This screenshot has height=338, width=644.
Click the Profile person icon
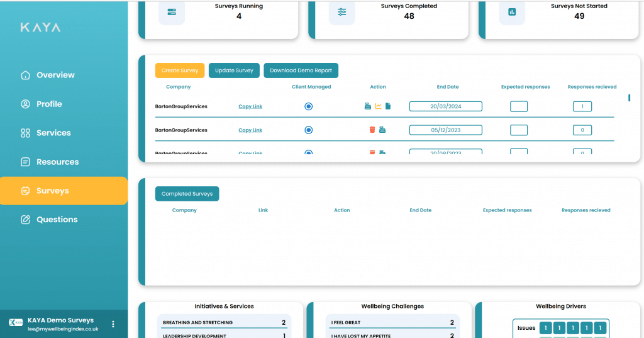click(25, 104)
